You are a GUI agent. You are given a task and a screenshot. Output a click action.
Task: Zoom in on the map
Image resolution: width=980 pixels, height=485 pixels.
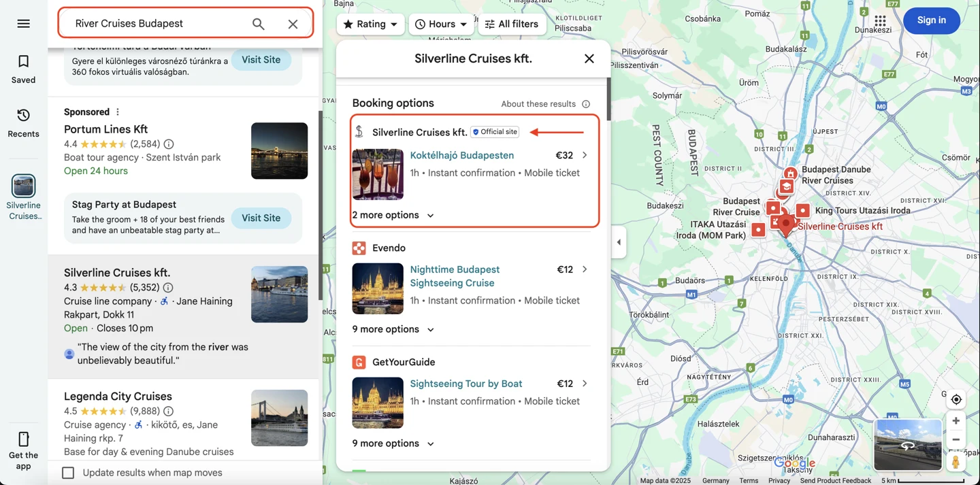[956, 421]
